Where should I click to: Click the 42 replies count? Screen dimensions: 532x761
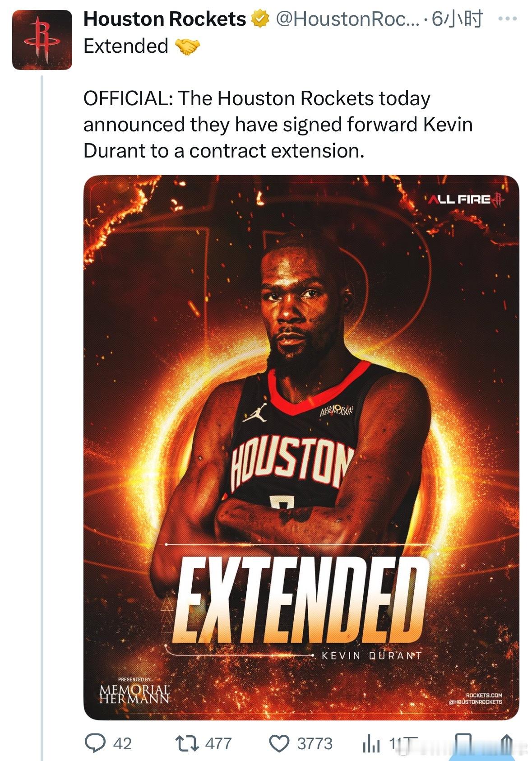122,743
